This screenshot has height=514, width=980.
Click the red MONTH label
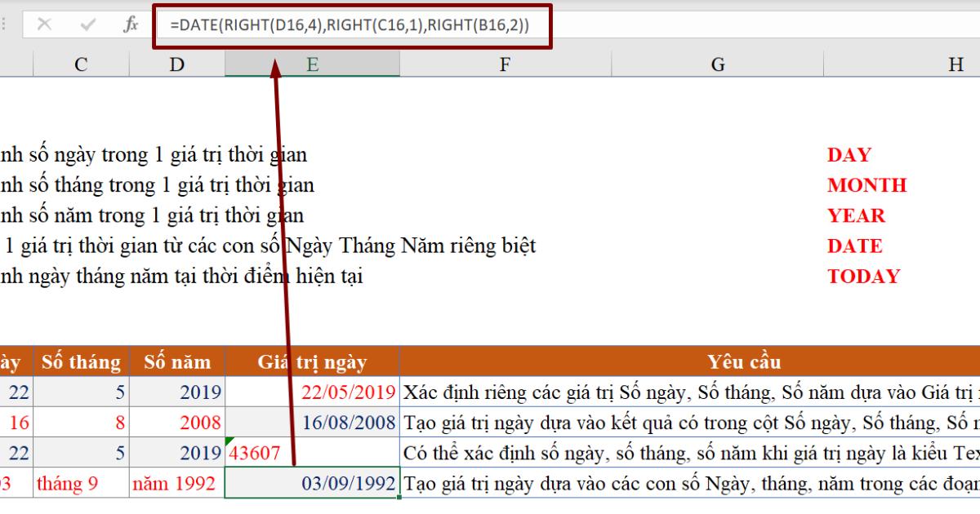tap(866, 185)
